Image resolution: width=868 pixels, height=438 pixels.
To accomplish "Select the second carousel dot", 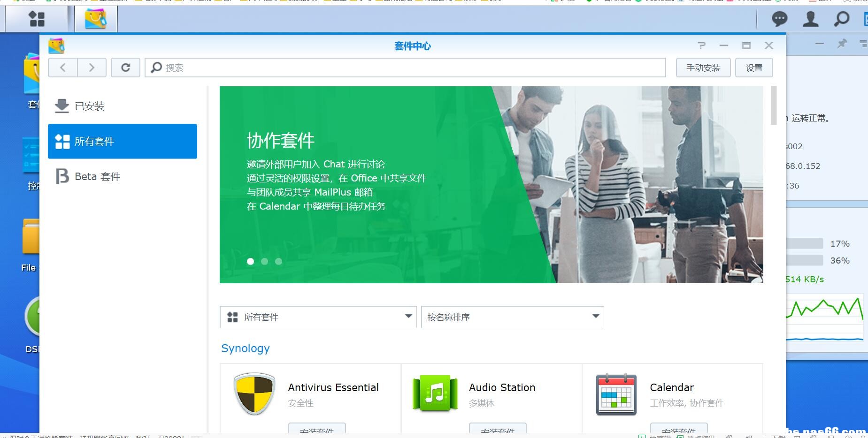I will tap(265, 261).
